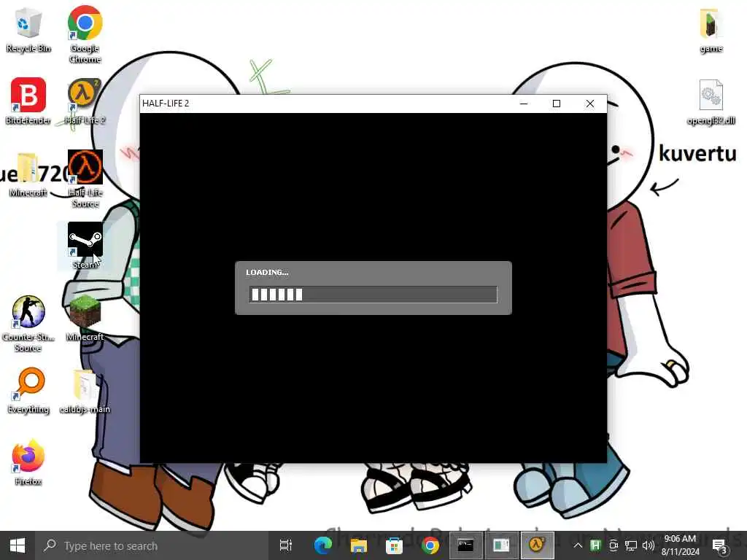This screenshot has height=560, width=747.
Task: Select the Half-Life 2 desktop shortcut
Action: tap(85, 101)
